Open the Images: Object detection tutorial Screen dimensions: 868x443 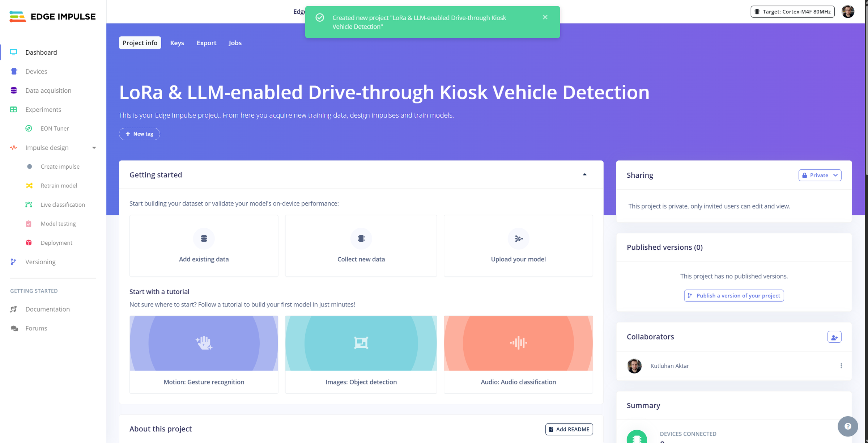coord(361,354)
